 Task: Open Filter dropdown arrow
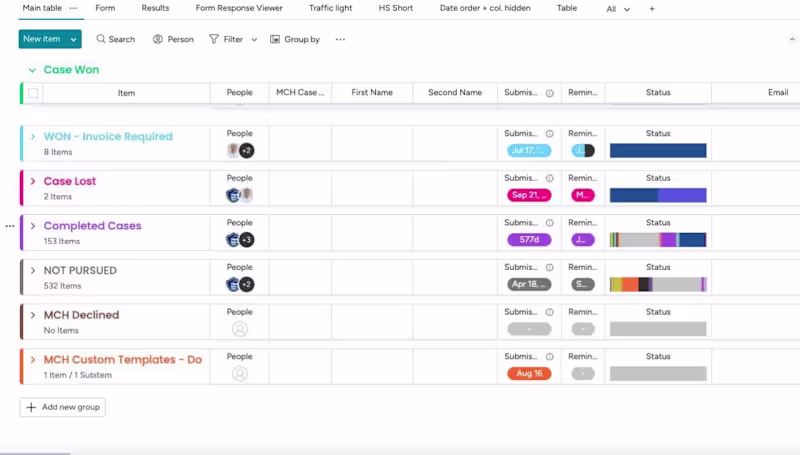[254, 39]
